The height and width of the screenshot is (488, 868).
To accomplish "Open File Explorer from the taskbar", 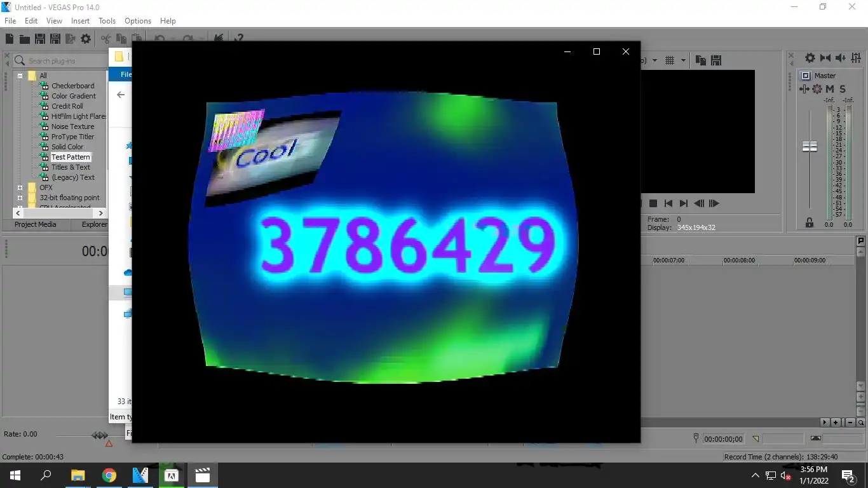I will click(x=78, y=475).
